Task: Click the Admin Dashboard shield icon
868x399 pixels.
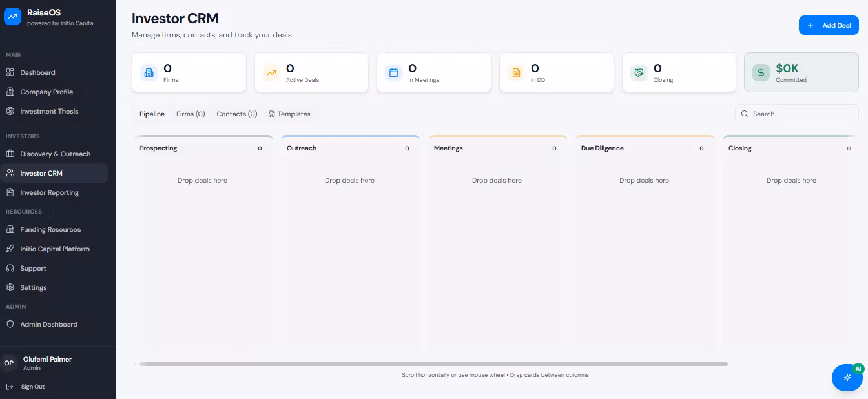Action: tap(10, 324)
